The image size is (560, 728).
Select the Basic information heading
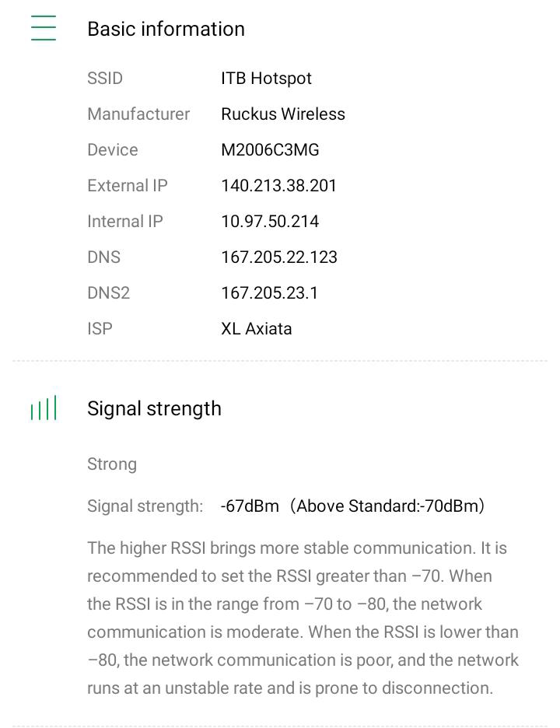click(x=166, y=29)
